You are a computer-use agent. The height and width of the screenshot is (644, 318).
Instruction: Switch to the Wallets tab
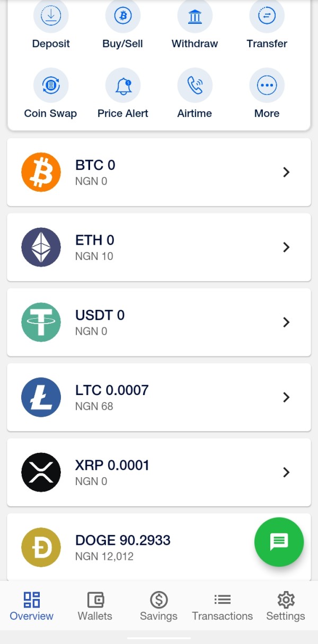[95, 606]
